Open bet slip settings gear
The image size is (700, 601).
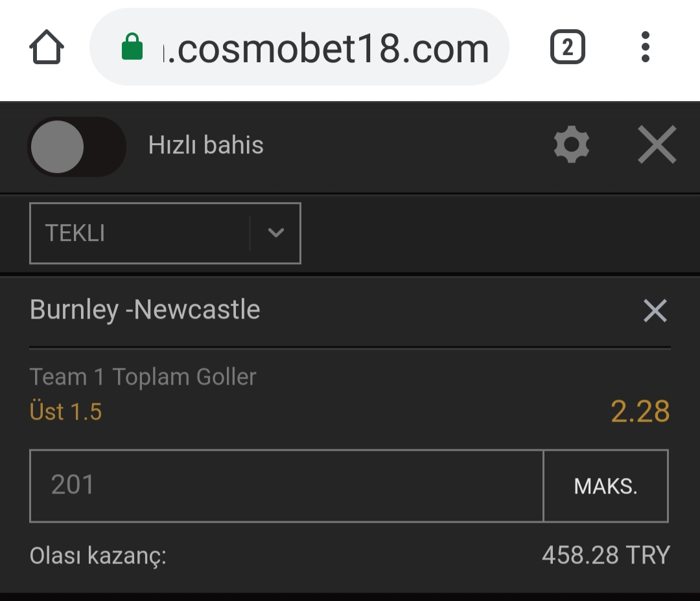pos(572,144)
